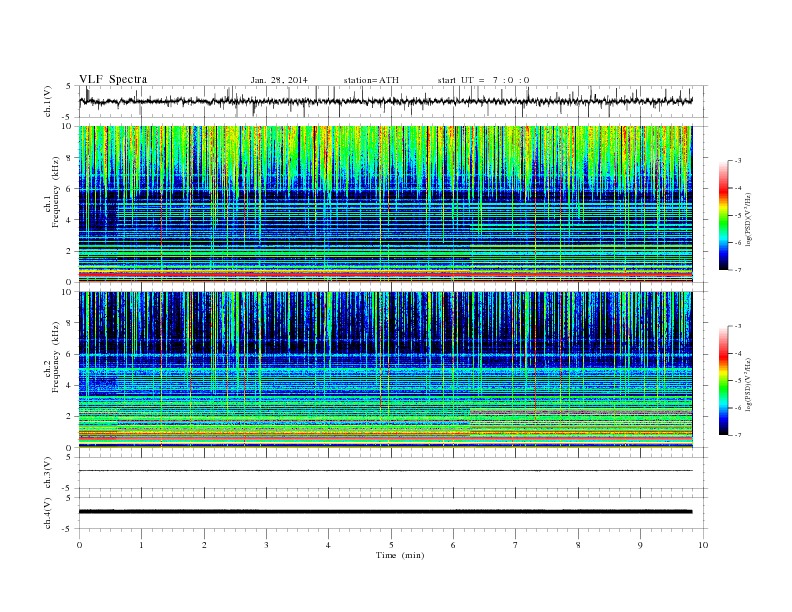Click the "ch.1(V)" waveform axis label
The width and height of the screenshot is (792, 612).
[48, 101]
